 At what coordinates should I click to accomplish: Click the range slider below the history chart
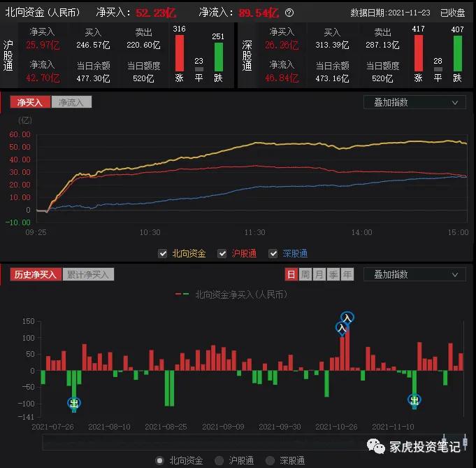click(x=254, y=442)
